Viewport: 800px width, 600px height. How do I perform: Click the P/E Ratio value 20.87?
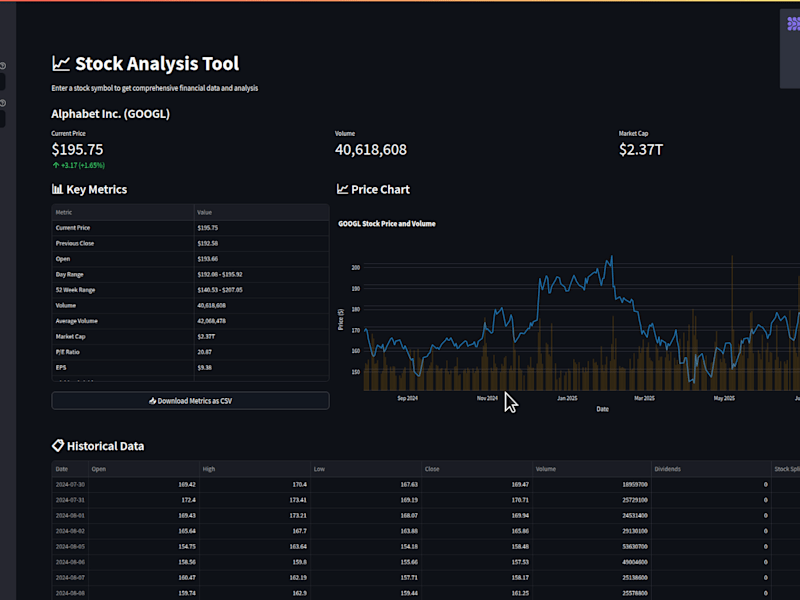[x=205, y=352]
